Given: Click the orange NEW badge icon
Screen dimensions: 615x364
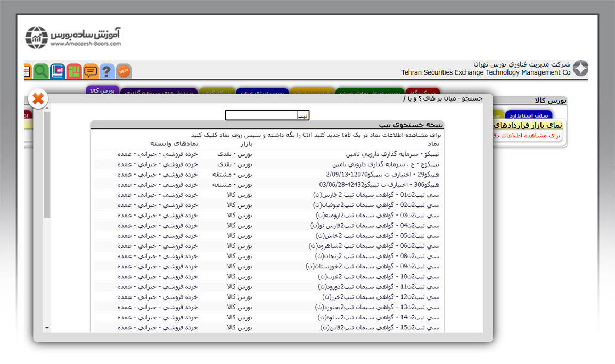Looking at the screenshot, I should (x=124, y=71).
